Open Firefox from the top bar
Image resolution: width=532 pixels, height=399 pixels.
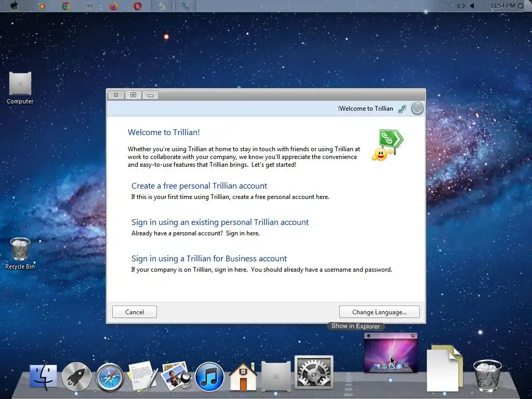113,6
